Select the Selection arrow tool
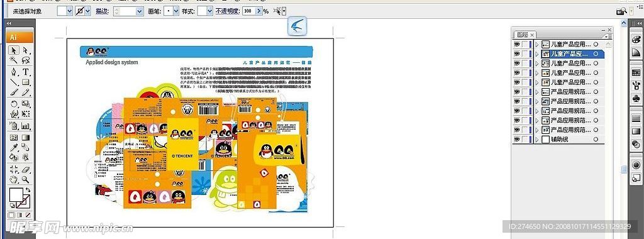 click(14, 50)
